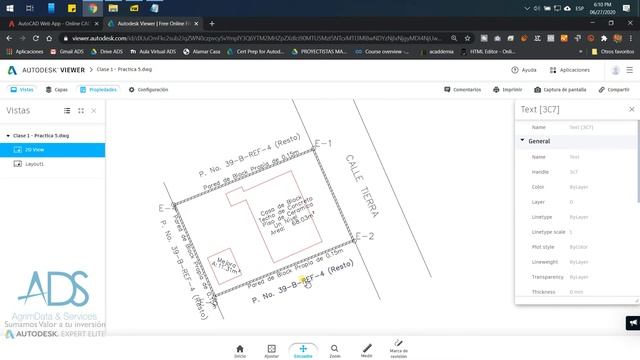Screen dimensions: 640x360
Task: Select the Medir measure tool
Action: point(367,351)
